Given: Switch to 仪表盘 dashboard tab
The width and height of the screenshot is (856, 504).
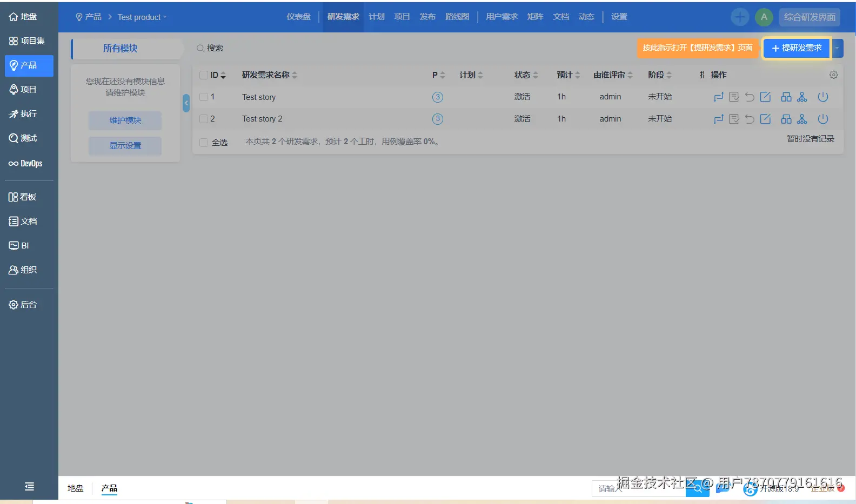Looking at the screenshot, I should pos(298,17).
